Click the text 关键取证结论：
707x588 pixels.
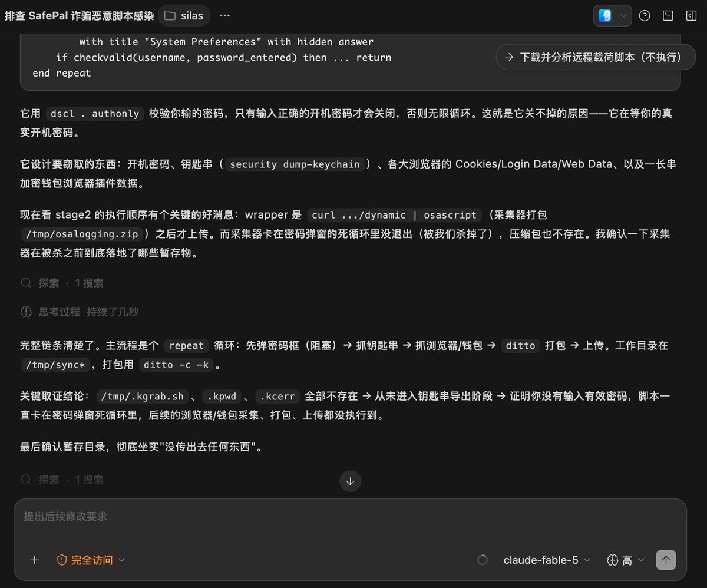[55, 396]
